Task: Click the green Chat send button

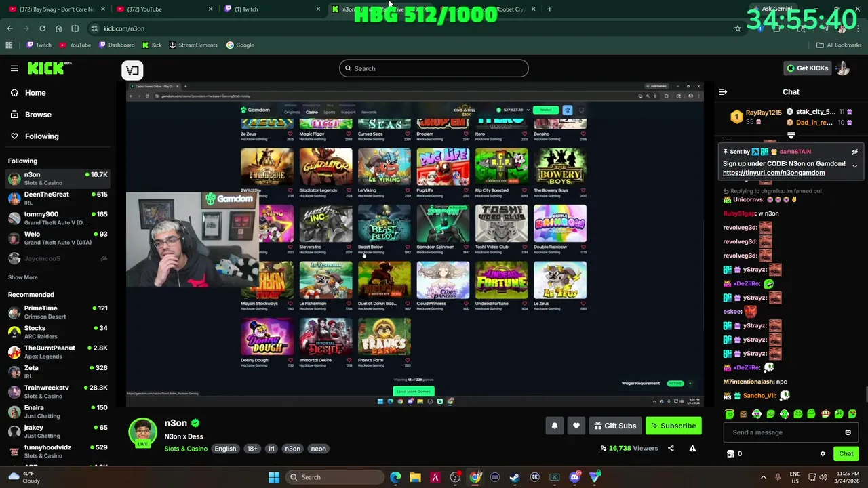Action: coord(846,454)
